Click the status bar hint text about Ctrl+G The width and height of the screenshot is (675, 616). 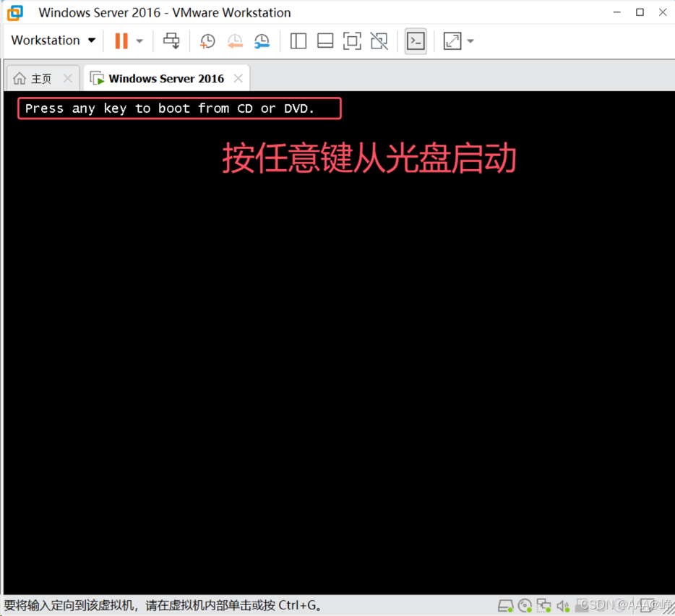(x=163, y=606)
